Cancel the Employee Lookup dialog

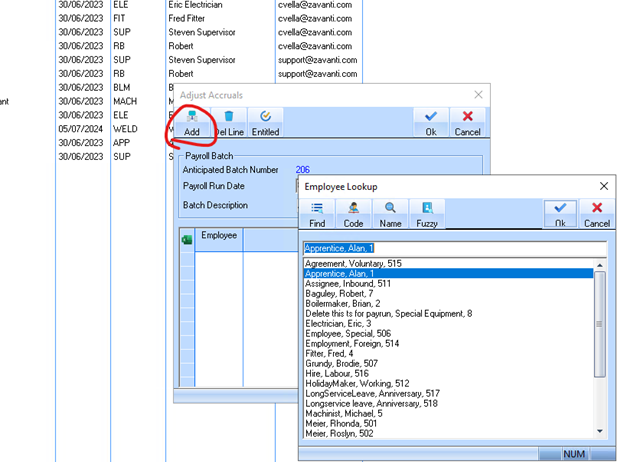coord(596,214)
